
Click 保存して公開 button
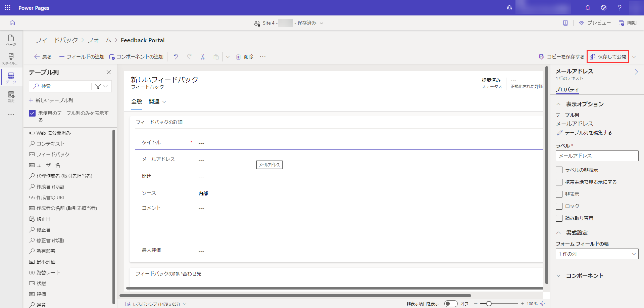pos(608,57)
